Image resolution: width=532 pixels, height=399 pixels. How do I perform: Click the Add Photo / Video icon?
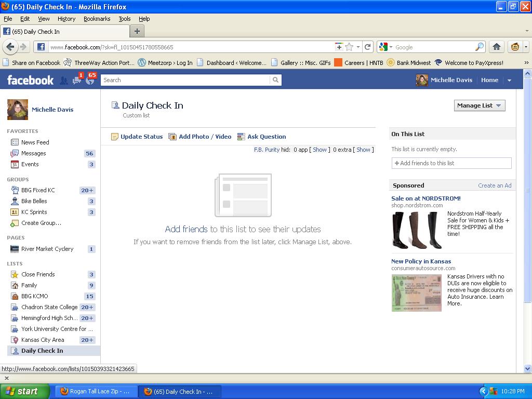[172, 137]
